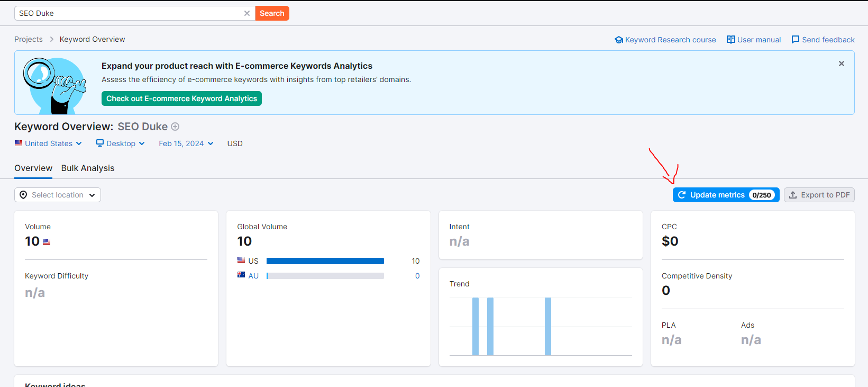Viewport: 868px width, 387px height.
Task: Click the AU country link in Global Volume
Action: coord(253,276)
